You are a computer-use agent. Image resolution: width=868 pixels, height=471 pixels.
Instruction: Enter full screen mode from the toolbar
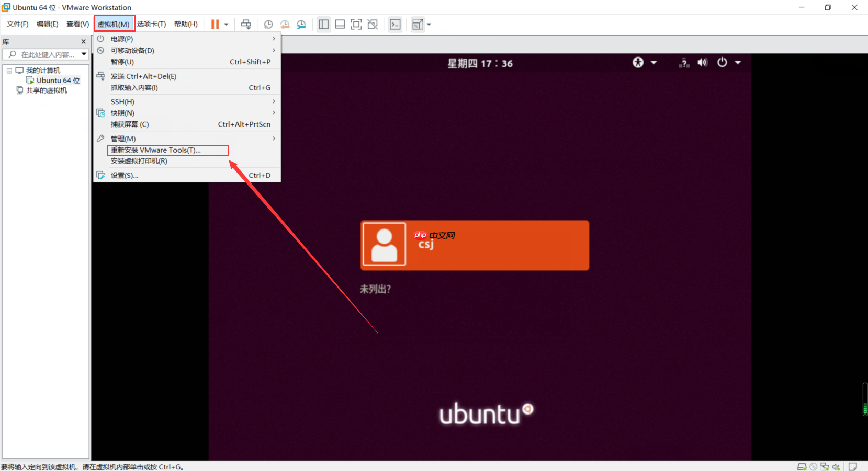coord(356,24)
